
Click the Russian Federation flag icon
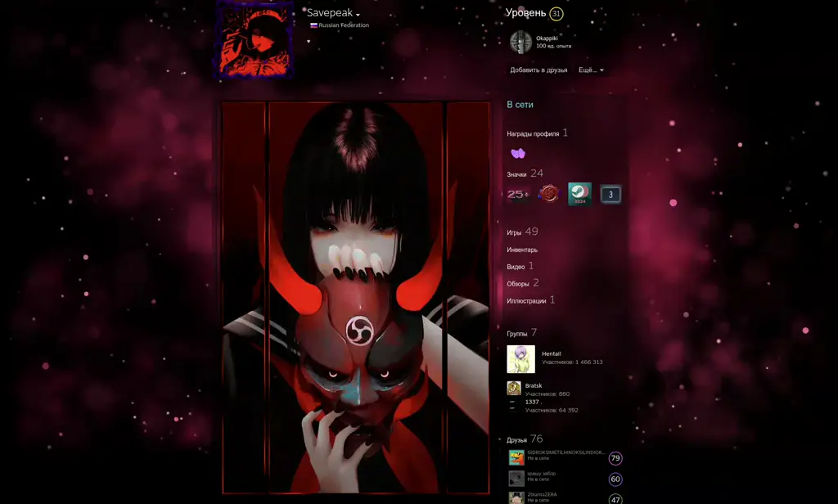(313, 25)
